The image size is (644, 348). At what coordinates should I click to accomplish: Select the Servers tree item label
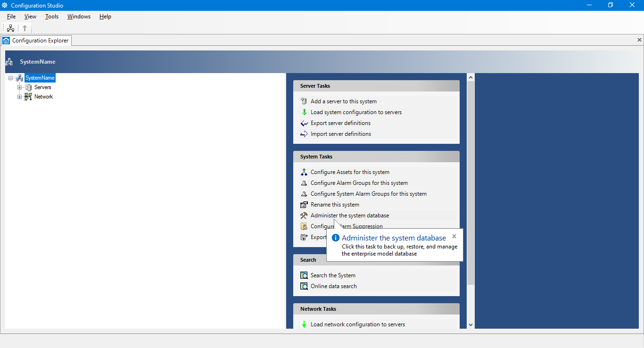pos(43,87)
